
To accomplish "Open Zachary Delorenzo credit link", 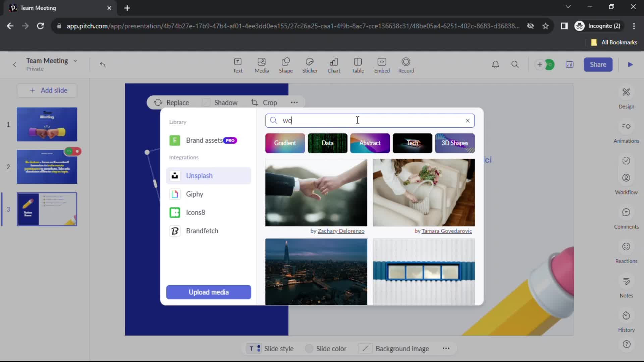I will (341, 231).
